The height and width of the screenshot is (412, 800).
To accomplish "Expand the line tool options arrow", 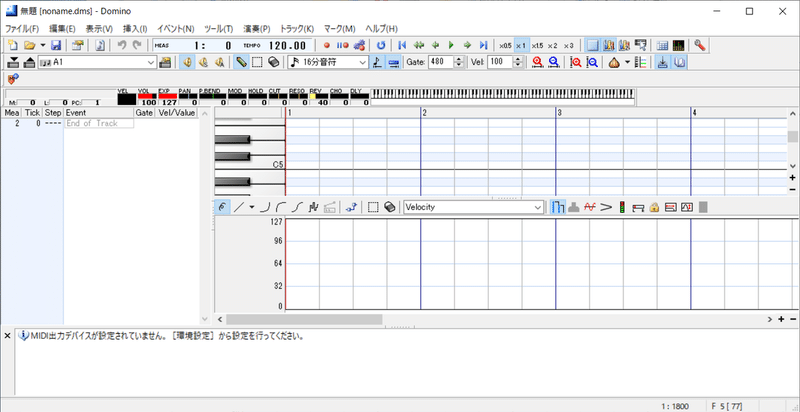I will click(x=251, y=207).
